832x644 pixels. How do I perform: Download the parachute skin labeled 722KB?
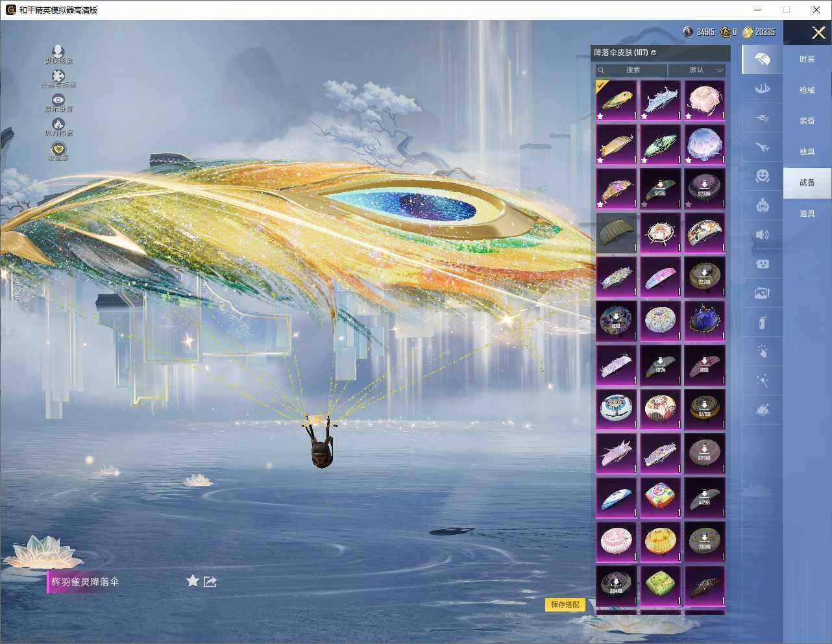[x=705, y=277]
